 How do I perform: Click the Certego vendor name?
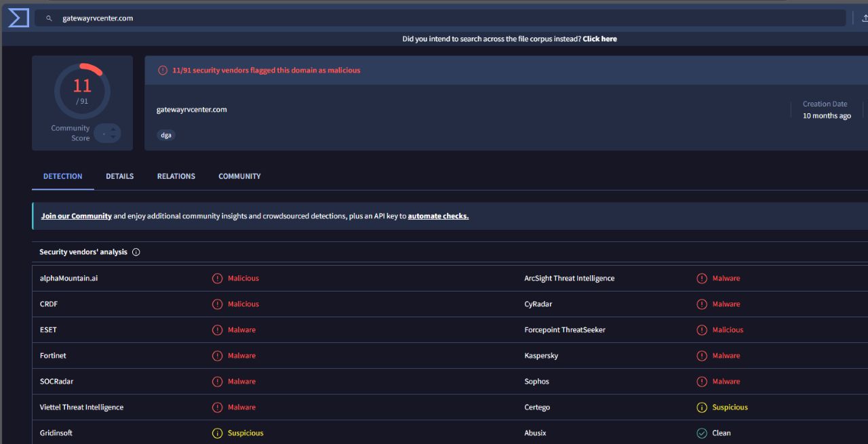pos(537,407)
